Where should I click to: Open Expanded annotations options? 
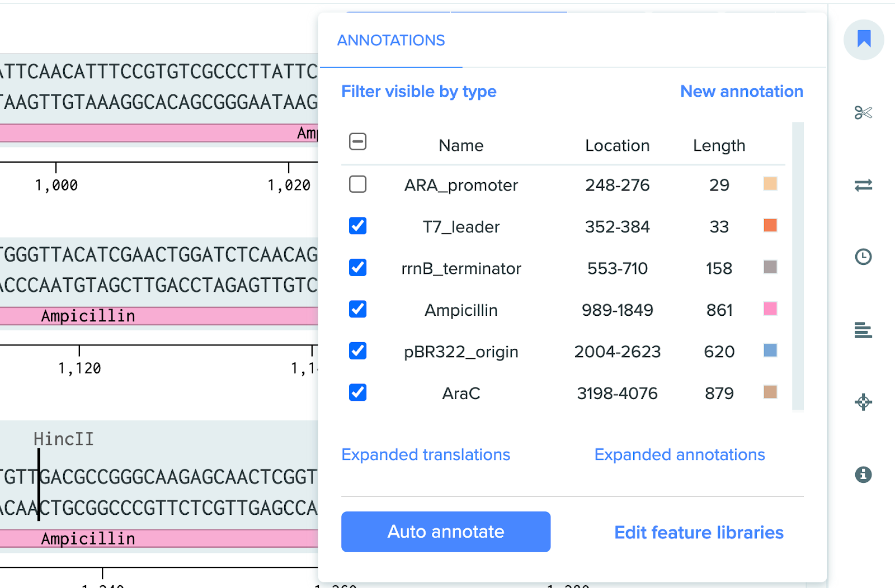679,454
